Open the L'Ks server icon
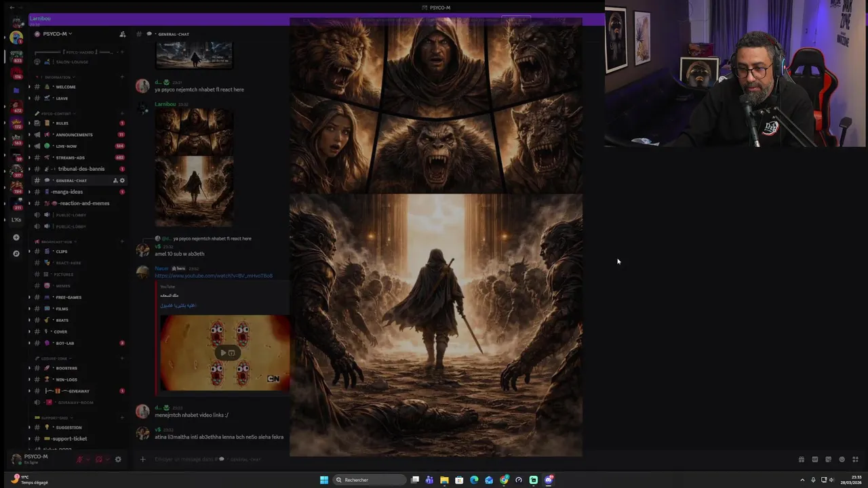 pos(16,220)
